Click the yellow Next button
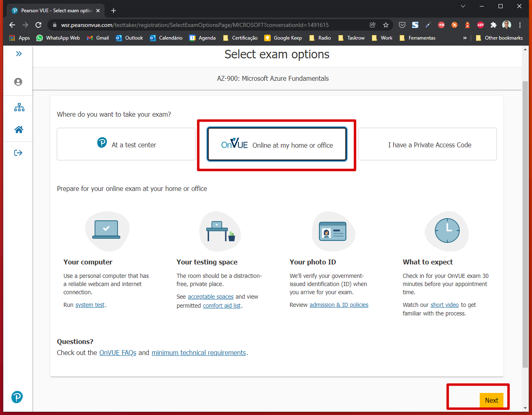The width and height of the screenshot is (532, 415). coord(492,400)
